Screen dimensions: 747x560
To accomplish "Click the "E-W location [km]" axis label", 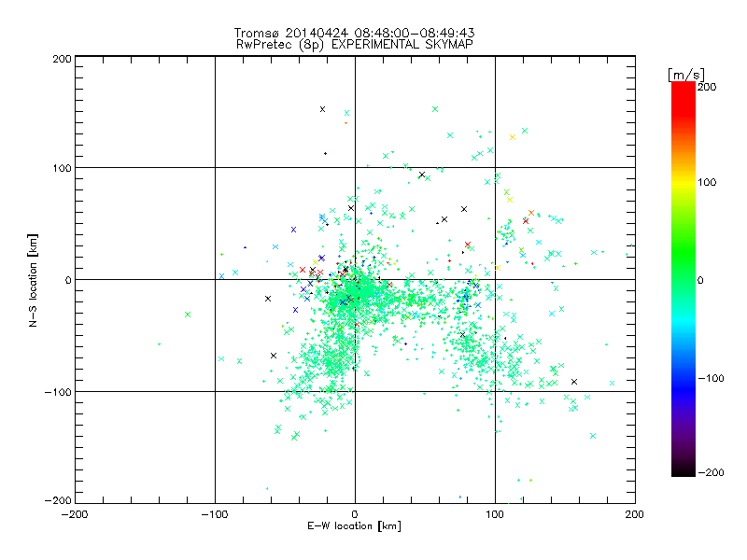I will pyautogui.click(x=355, y=525).
